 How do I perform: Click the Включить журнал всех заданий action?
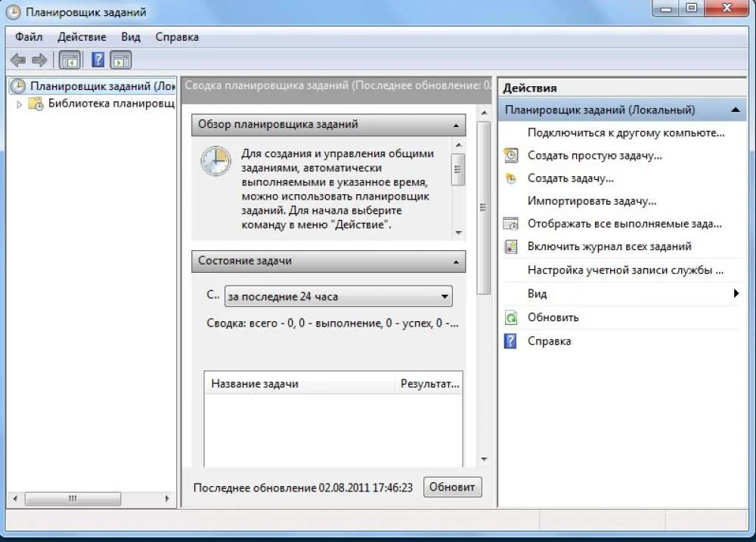(x=609, y=246)
